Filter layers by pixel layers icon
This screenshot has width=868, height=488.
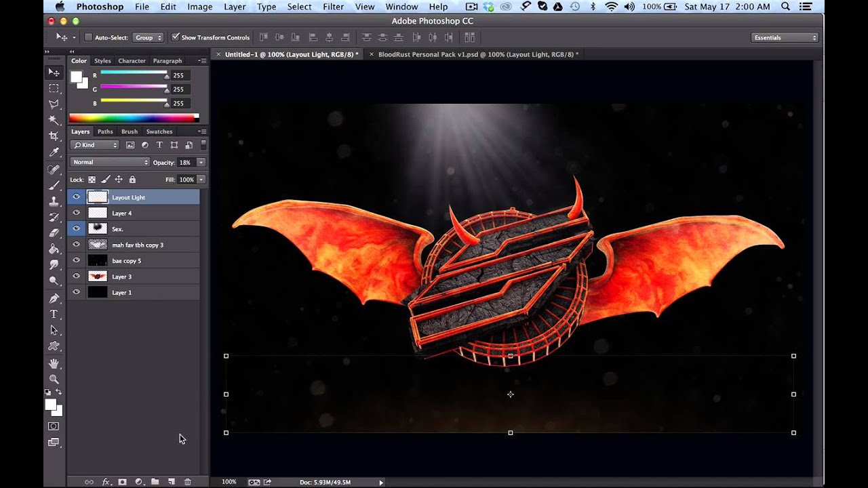[130, 145]
